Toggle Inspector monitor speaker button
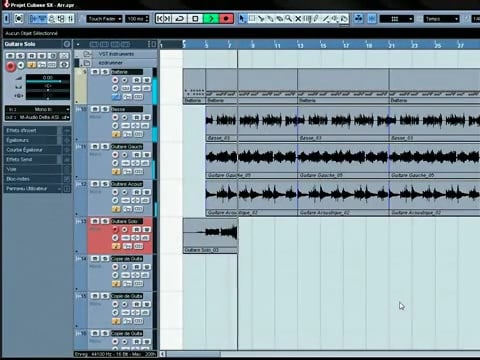The height and width of the screenshot is (360, 480). coord(21,65)
